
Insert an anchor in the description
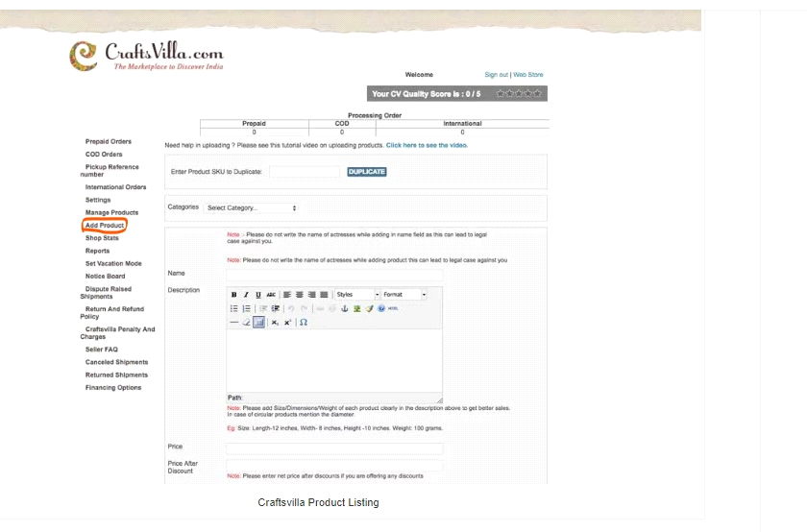345,308
